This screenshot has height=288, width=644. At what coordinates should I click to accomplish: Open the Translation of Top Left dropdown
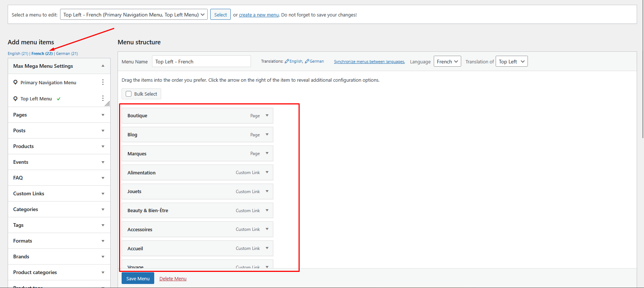click(x=511, y=62)
